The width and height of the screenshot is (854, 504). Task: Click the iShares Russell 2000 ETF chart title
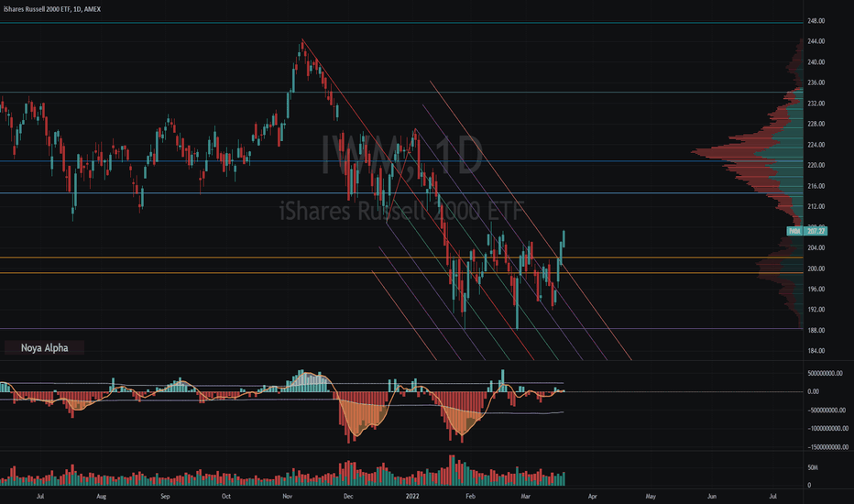51,9
